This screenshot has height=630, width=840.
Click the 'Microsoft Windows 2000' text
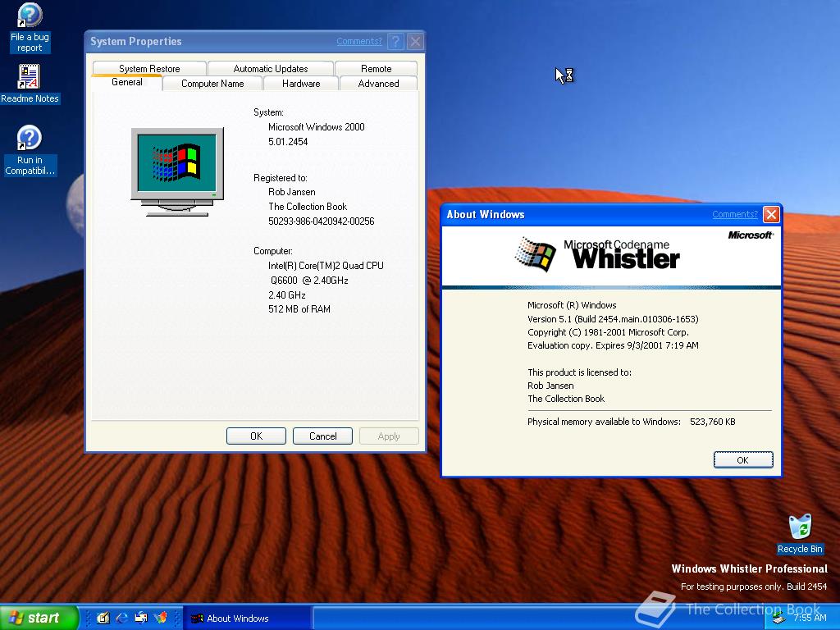click(316, 127)
